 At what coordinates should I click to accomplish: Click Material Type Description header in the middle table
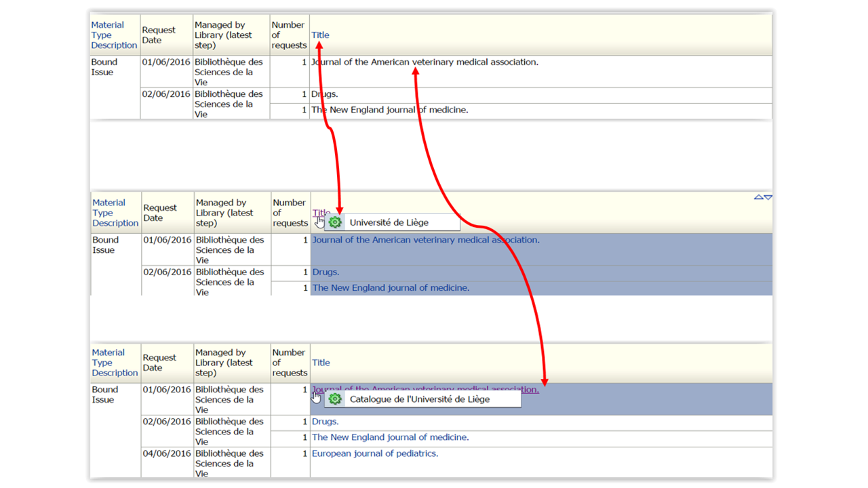(x=115, y=213)
